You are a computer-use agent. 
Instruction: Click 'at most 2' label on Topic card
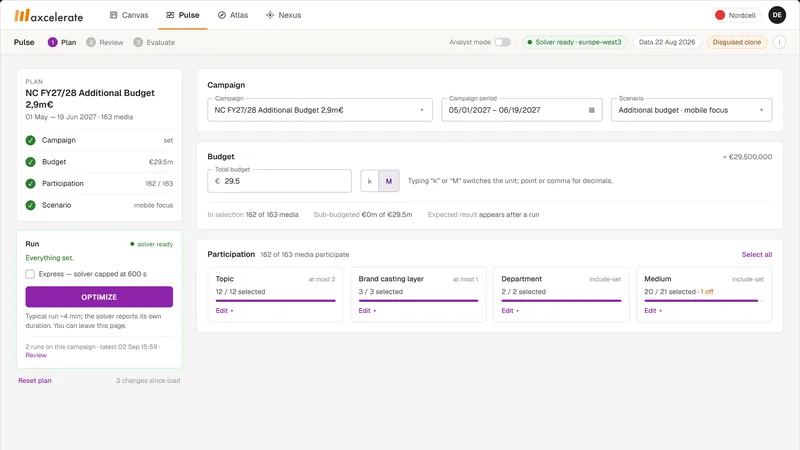[322, 279]
